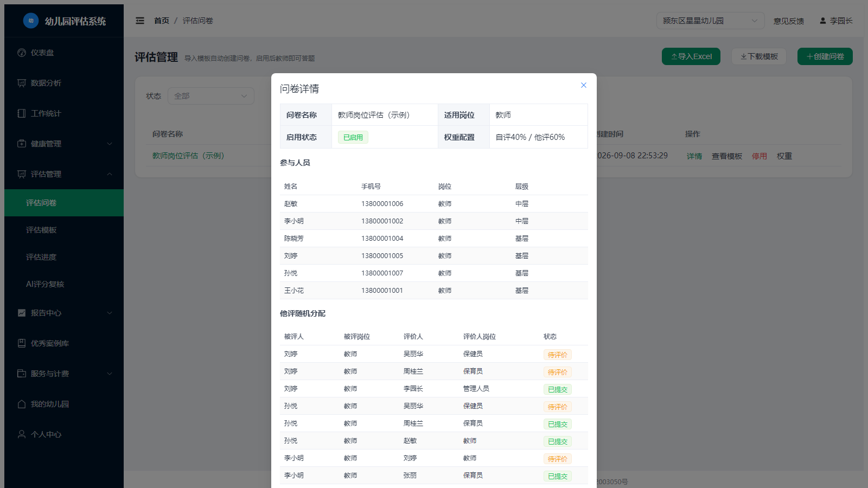Toggle the sidebar collapse hamburger icon
The image size is (868, 488).
click(140, 21)
